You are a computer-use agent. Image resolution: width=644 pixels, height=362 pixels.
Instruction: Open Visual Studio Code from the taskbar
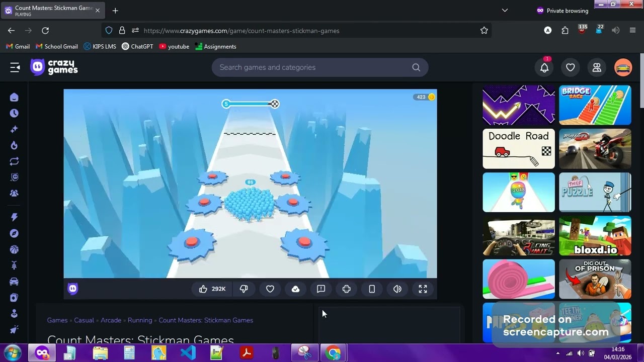[x=188, y=353]
